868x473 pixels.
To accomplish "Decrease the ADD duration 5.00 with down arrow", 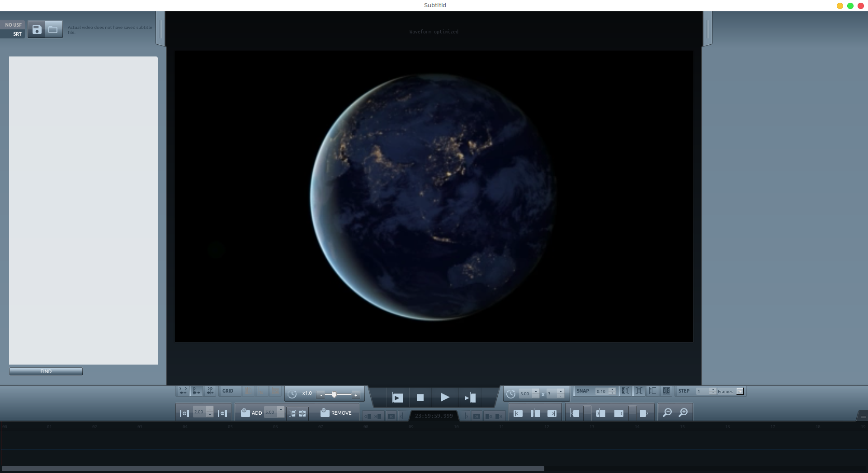I will [281, 415].
